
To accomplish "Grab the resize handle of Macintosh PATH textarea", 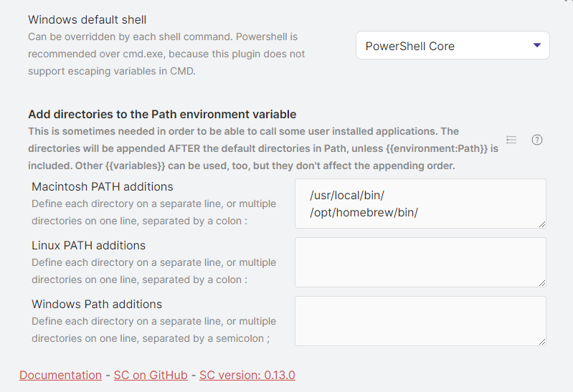I will coord(542,224).
